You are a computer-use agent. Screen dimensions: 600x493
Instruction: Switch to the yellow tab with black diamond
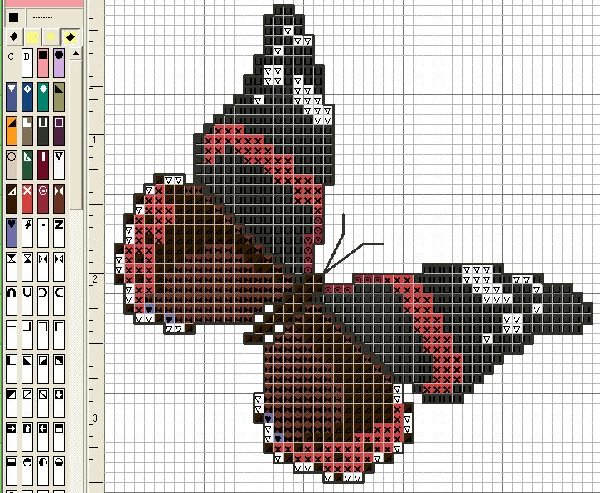[x=71, y=37]
